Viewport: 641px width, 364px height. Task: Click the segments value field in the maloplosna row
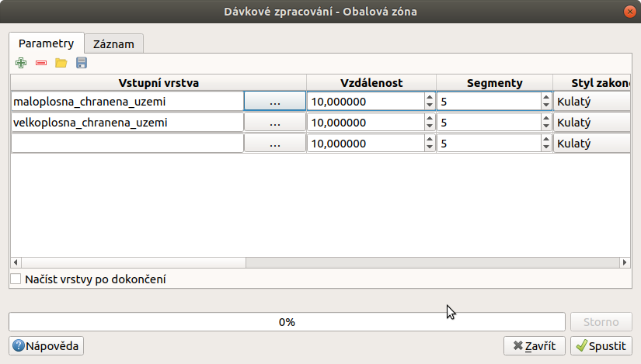click(489, 102)
